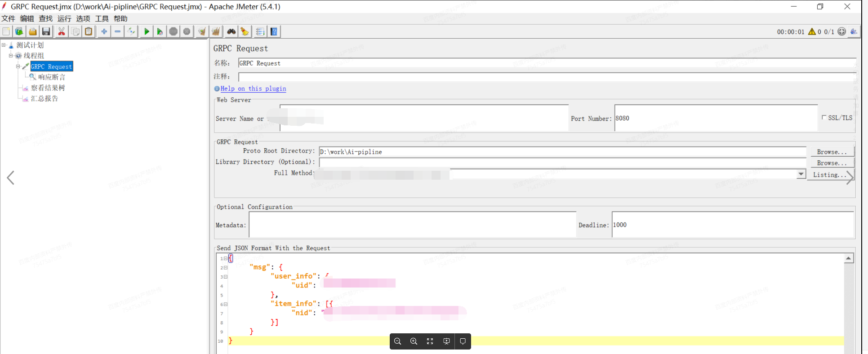Clear current results with broom icon
Screen dimensions: 868x354
tap(202, 31)
